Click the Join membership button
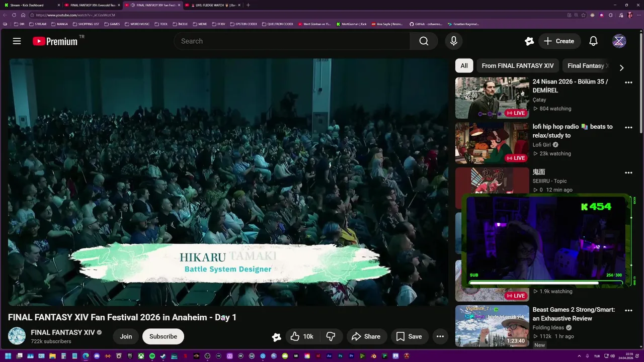644x362 pixels. (x=126, y=336)
